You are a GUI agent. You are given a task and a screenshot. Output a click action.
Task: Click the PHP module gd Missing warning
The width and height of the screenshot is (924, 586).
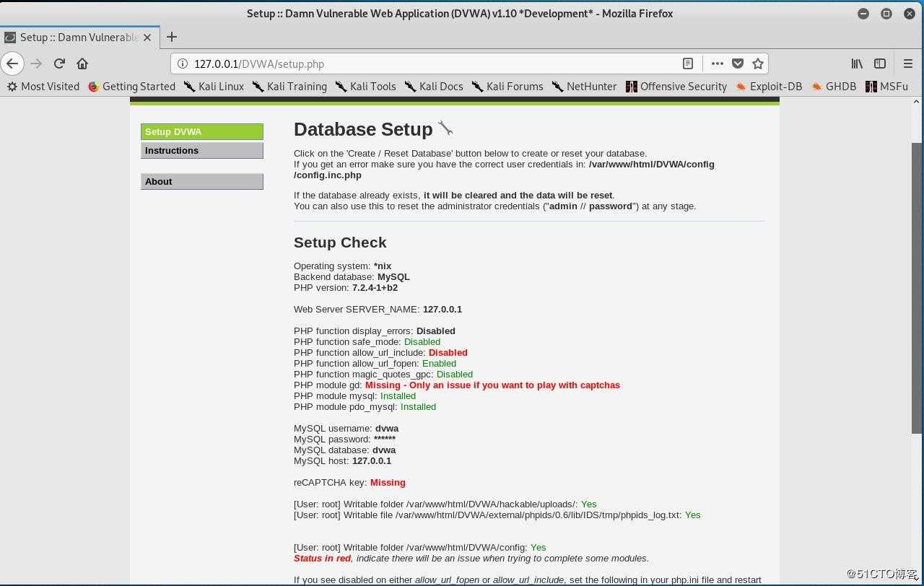click(x=492, y=385)
